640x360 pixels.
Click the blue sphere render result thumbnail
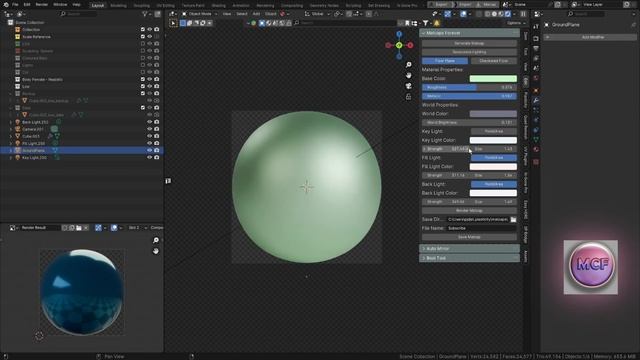[82, 292]
